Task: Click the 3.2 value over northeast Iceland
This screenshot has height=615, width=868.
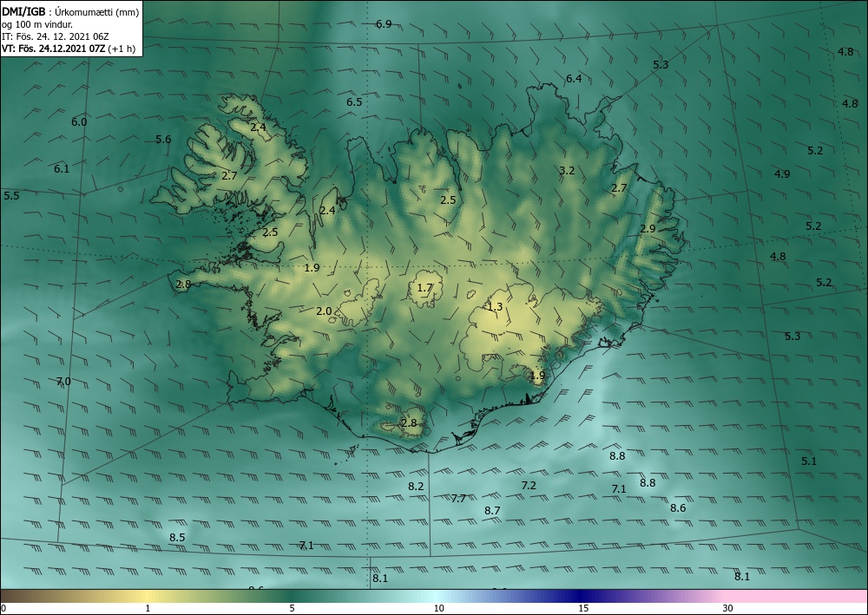Action: tap(567, 170)
